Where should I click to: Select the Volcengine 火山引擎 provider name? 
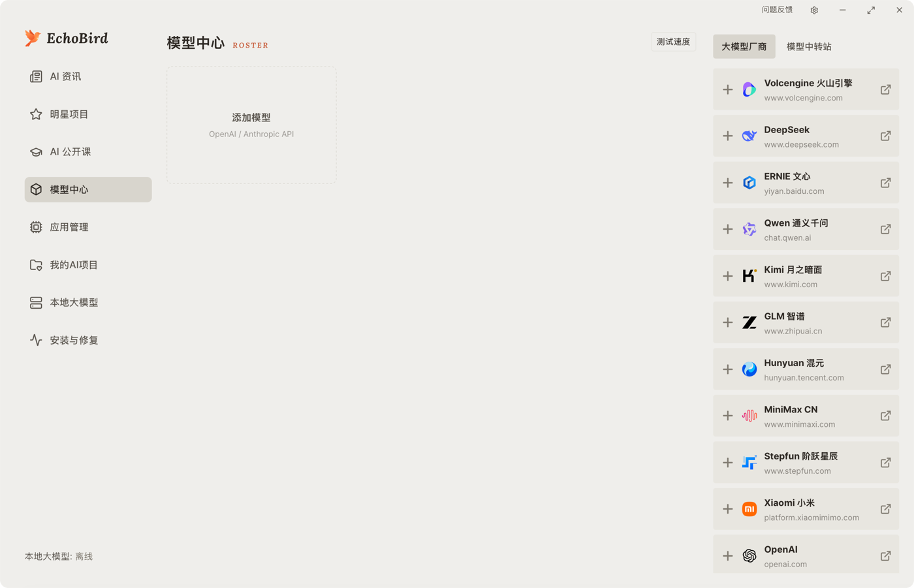tap(808, 83)
